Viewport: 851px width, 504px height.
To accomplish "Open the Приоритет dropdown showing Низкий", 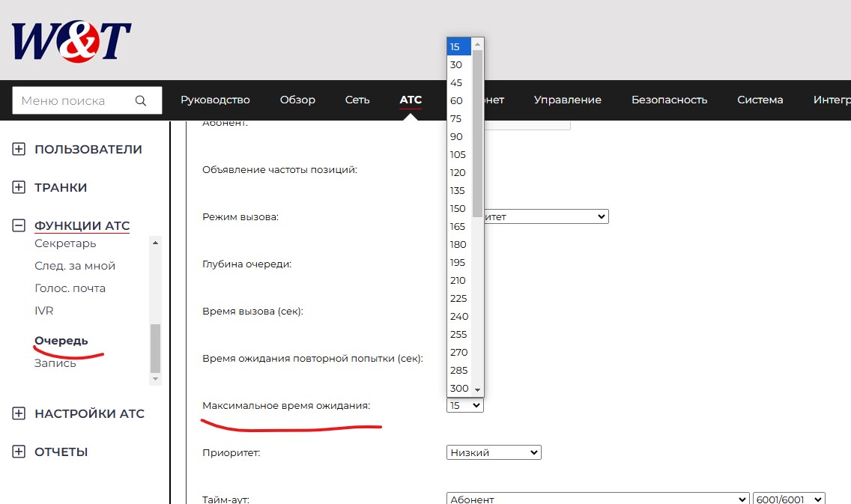I will pos(494,452).
